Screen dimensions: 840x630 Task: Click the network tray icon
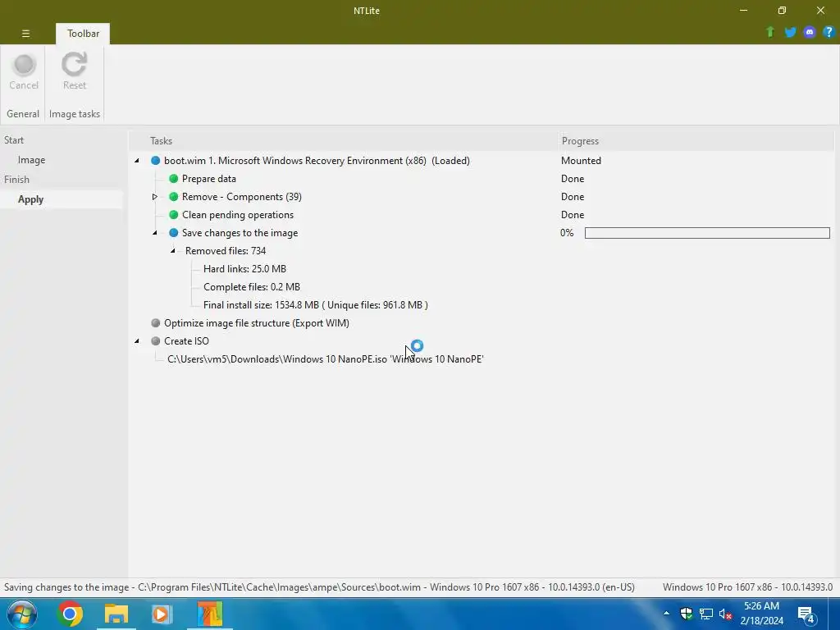click(x=706, y=614)
